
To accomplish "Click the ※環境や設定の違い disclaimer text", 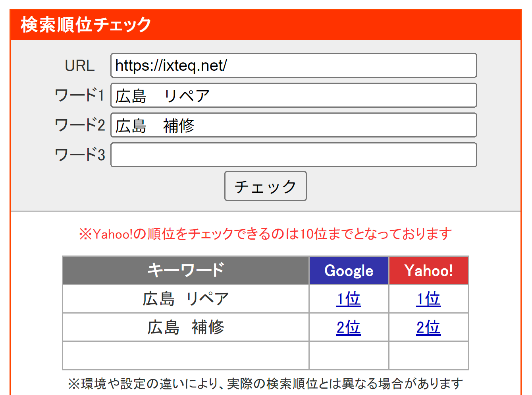I will (265, 383).
